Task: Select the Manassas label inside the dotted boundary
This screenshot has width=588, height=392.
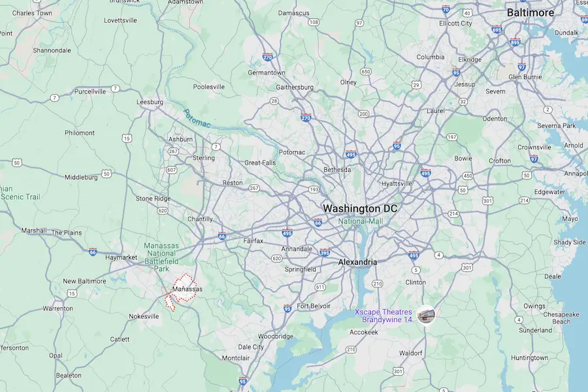Action: tap(188, 289)
